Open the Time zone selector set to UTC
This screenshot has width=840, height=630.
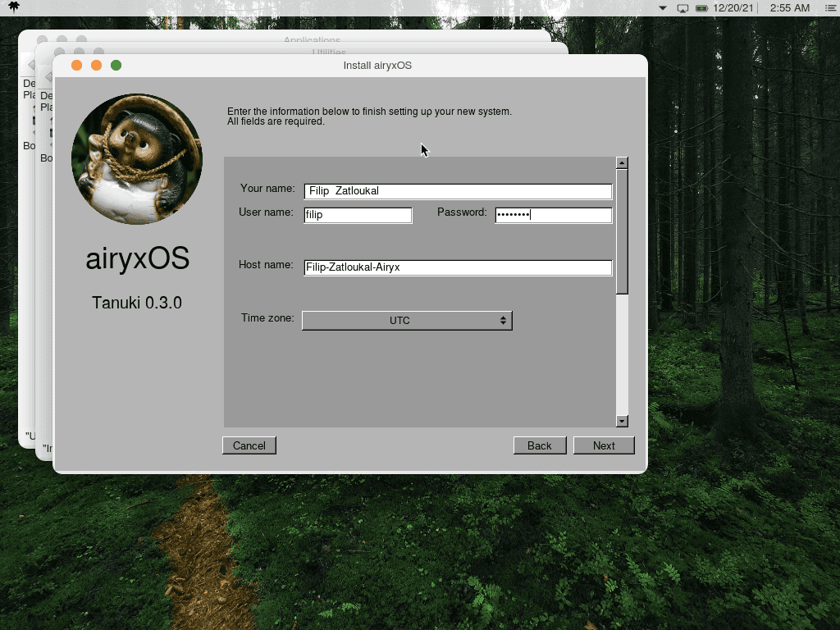click(x=407, y=320)
